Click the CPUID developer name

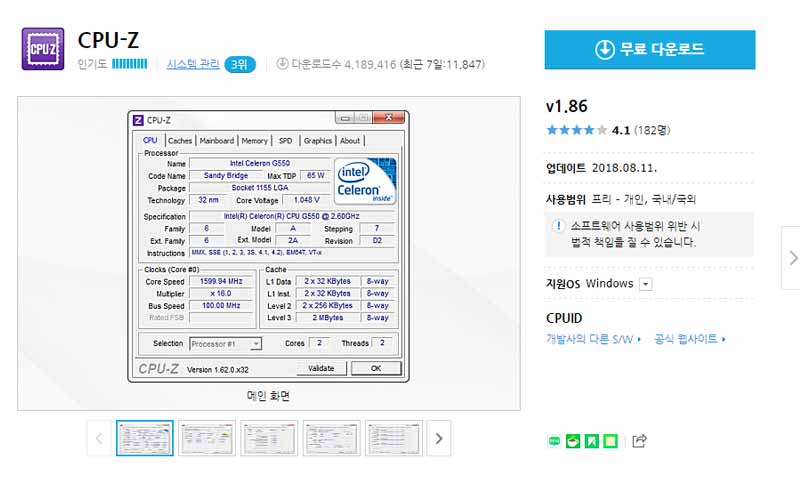point(564,318)
